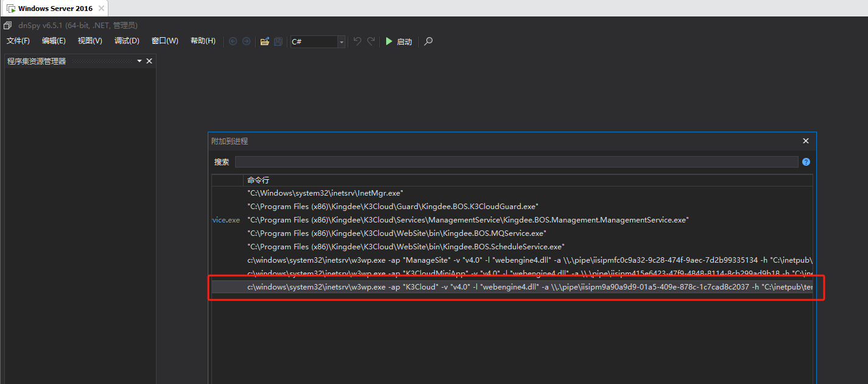The height and width of the screenshot is (384, 868).
Task: Select the w3wp.exe "ManageSite" process row
Action: (512, 260)
